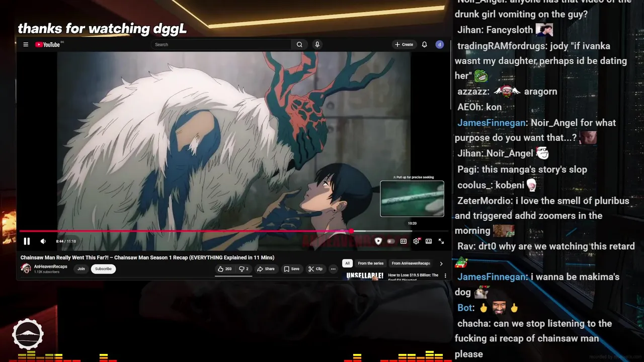The image size is (644, 362).
Task: Click chacha's chat message
Action: point(533,338)
